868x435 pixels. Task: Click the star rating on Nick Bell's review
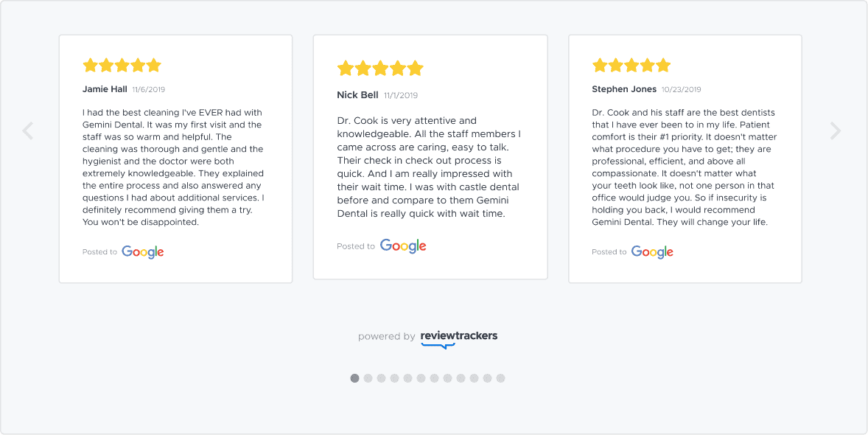click(x=380, y=69)
